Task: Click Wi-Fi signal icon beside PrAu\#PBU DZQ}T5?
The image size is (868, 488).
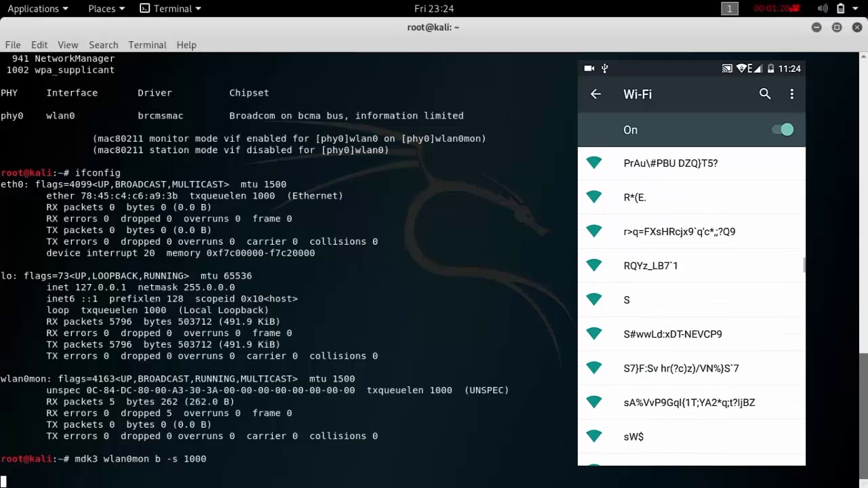Action: click(x=594, y=163)
